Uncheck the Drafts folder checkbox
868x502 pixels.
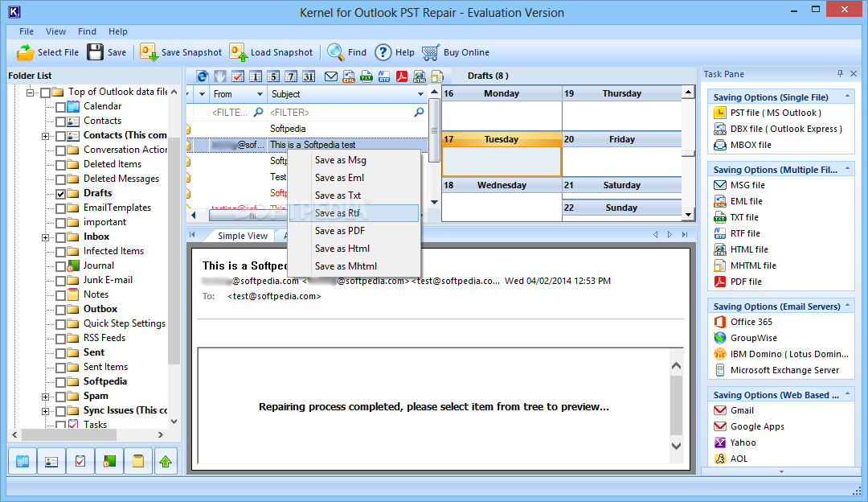tap(61, 194)
